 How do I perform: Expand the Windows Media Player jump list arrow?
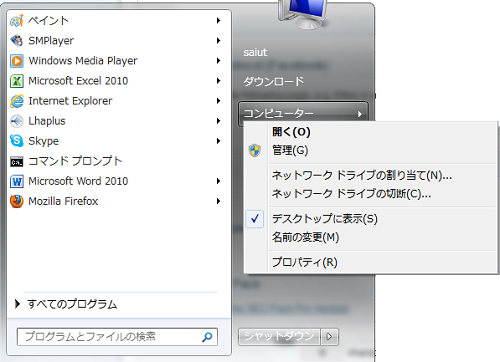point(218,61)
